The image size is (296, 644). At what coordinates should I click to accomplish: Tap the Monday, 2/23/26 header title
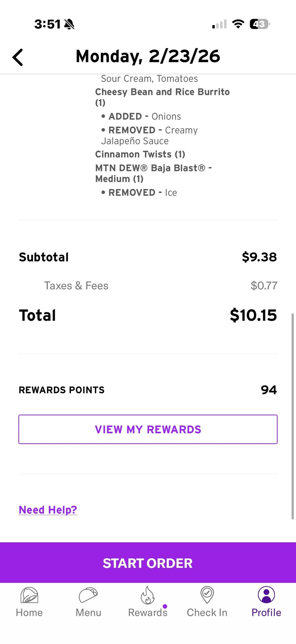click(148, 56)
